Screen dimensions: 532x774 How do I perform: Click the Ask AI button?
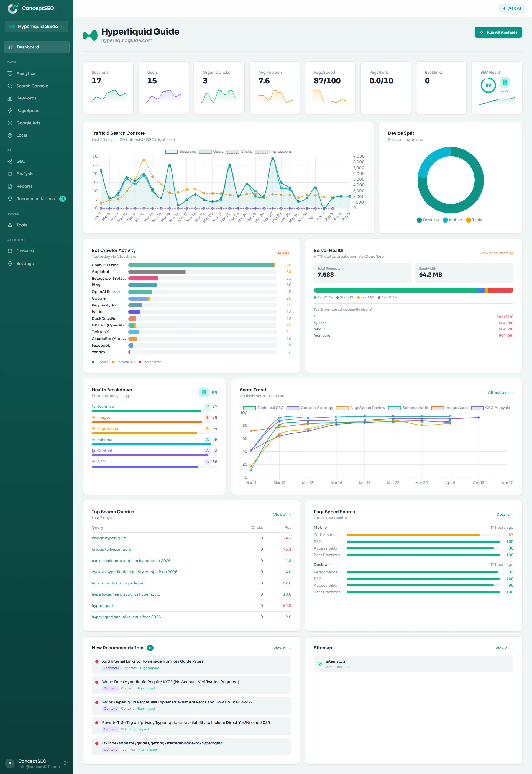pyautogui.click(x=511, y=8)
